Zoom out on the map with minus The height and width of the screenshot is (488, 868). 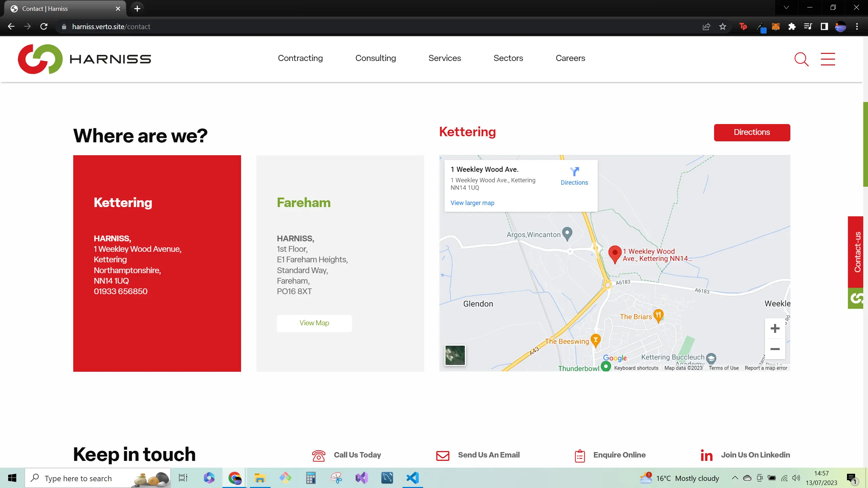[x=775, y=349]
